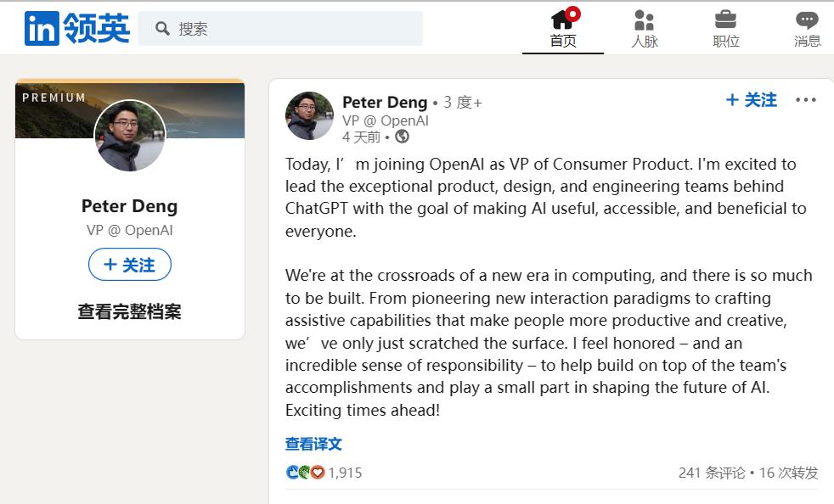Open 查看完整档案 full profile link
The height and width of the screenshot is (504, 834).
click(130, 311)
